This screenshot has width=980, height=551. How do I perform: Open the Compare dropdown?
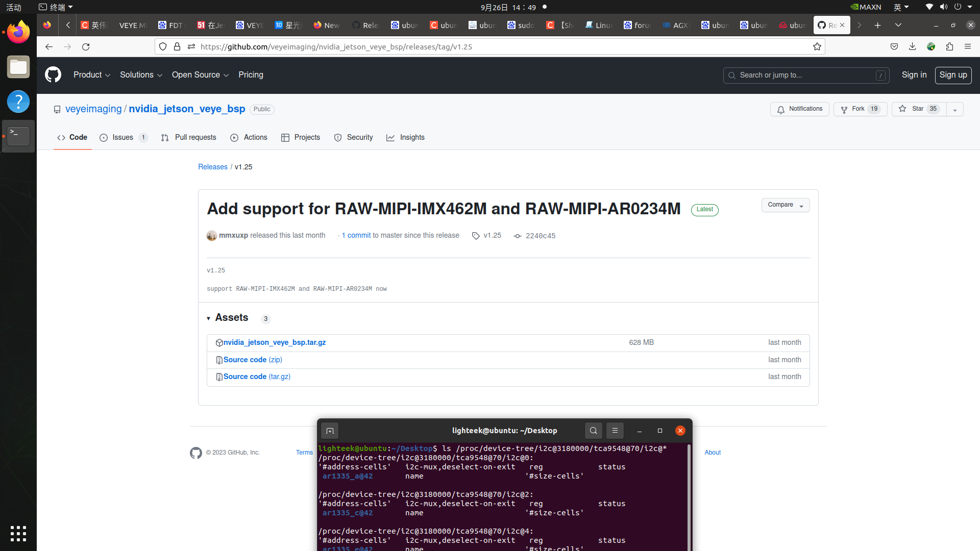pos(786,205)
